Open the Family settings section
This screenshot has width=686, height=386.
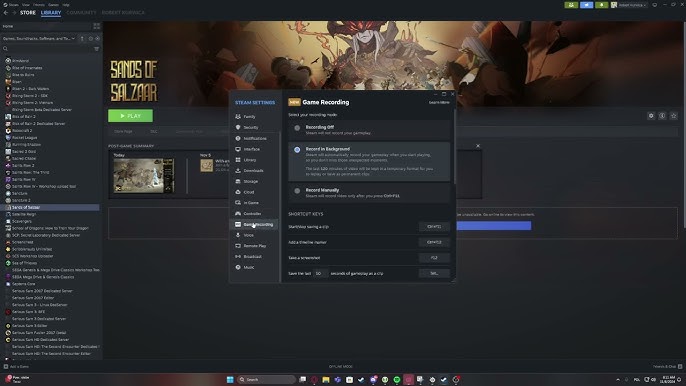coord(249,116)
